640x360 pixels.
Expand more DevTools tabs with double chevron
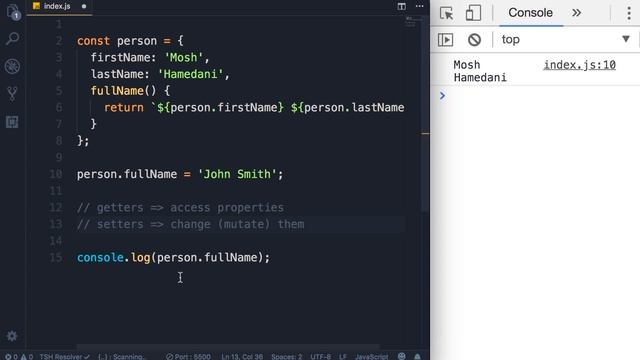576,13
